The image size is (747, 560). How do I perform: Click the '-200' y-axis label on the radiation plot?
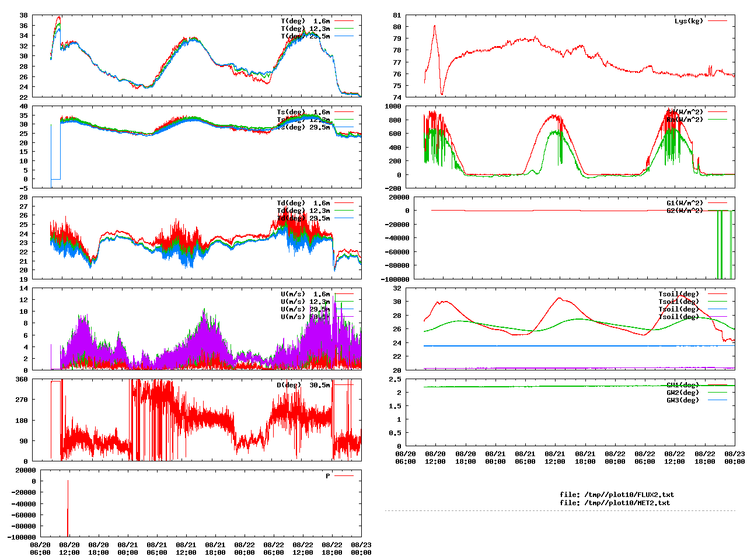(393, 188)
